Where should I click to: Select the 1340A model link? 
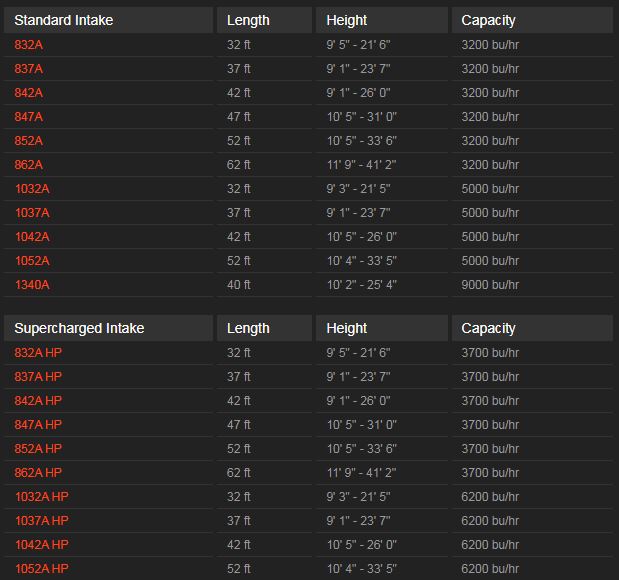(x=32, y=285)
